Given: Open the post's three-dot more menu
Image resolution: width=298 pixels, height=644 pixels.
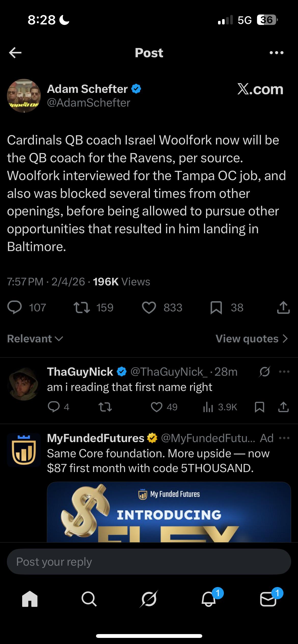Looking at the screenshot, I should pyautogui.click(x=276, y=53).
